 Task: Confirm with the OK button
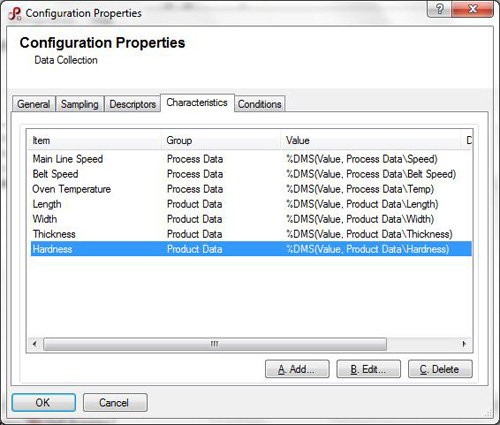pos(44,402)
